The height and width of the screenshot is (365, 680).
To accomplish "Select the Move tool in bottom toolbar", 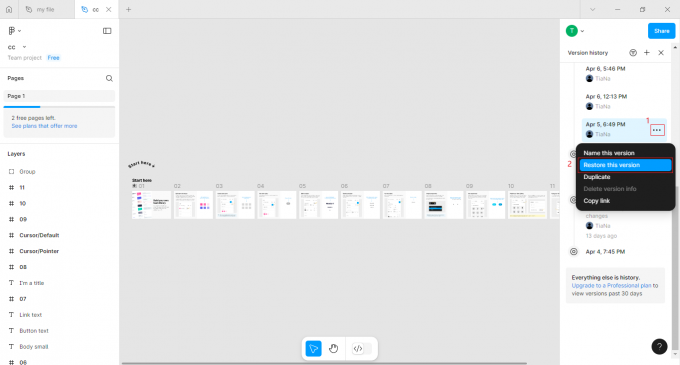I will click(314, 349).
